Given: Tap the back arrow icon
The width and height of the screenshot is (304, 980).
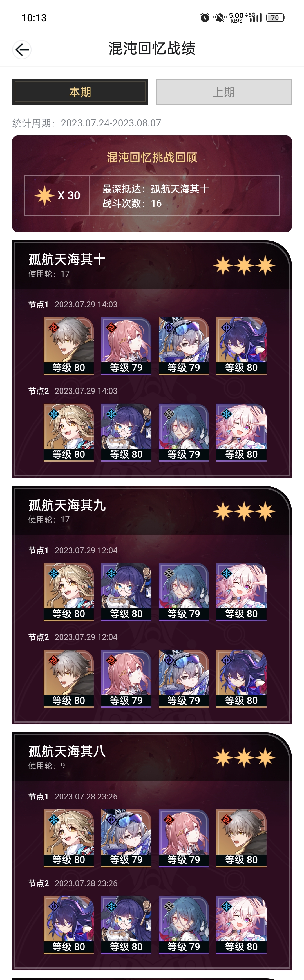Looking at the screenshot, I should click(22, 50).
